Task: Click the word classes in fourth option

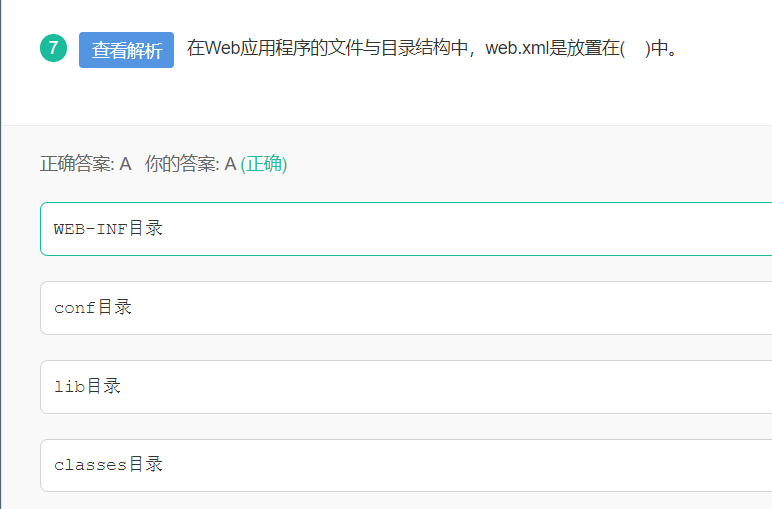Action: pyautogui.click(x=91, y=466)
